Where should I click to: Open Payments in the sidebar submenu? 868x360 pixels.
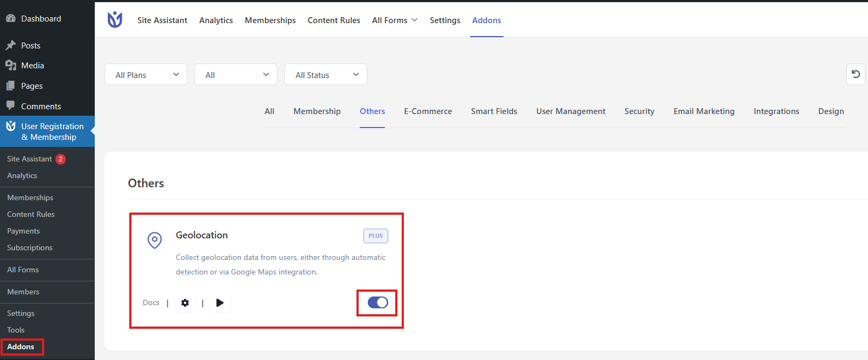(x=23, y=231)
